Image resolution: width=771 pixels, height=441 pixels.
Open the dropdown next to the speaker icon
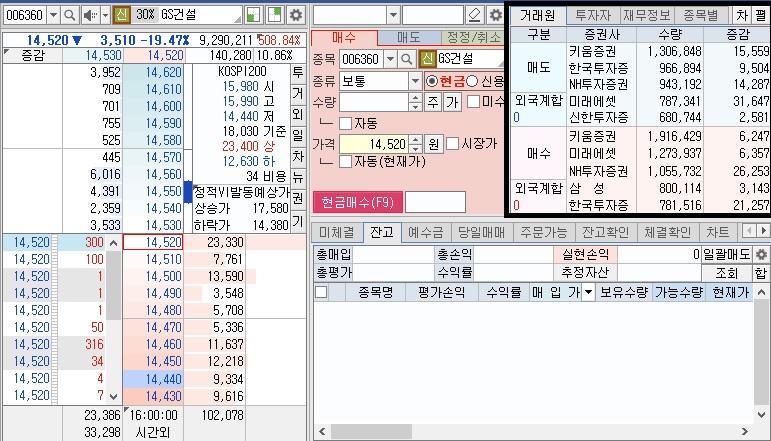[x=105, y=15]
